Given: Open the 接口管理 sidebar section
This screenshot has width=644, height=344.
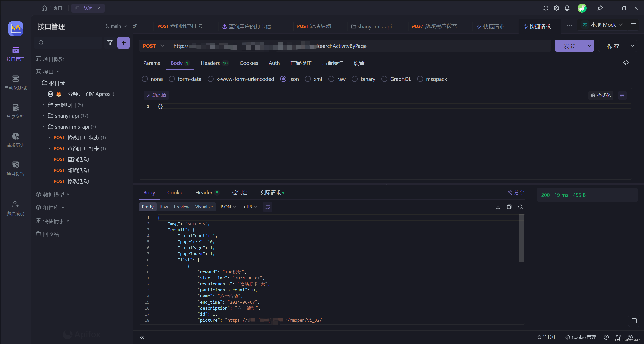Looking at the screenshot, I should click(15, 54).
